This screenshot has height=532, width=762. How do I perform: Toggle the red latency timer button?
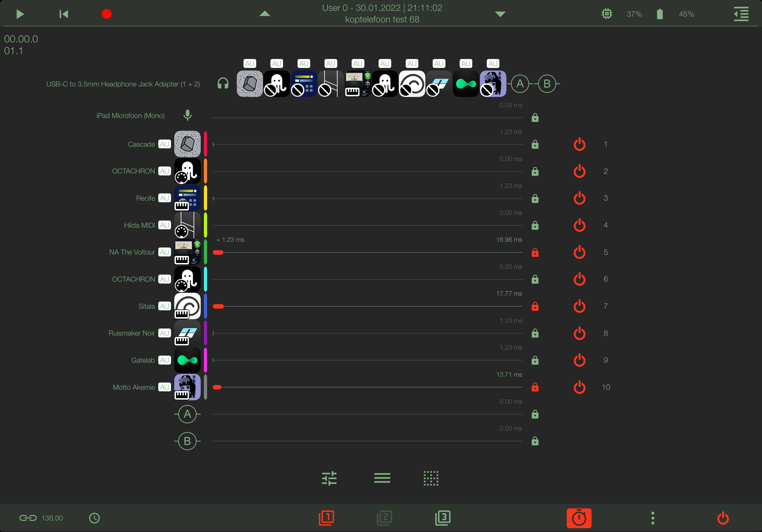[579, 518]
